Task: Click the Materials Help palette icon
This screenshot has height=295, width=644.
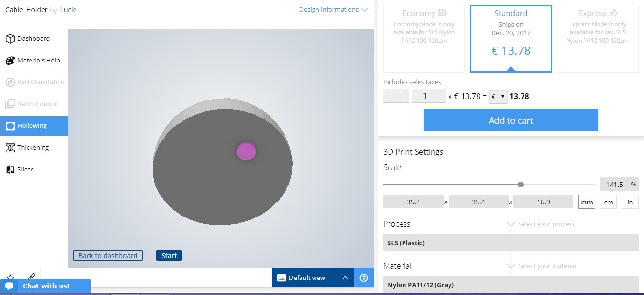Action: [x=10, y=61]
